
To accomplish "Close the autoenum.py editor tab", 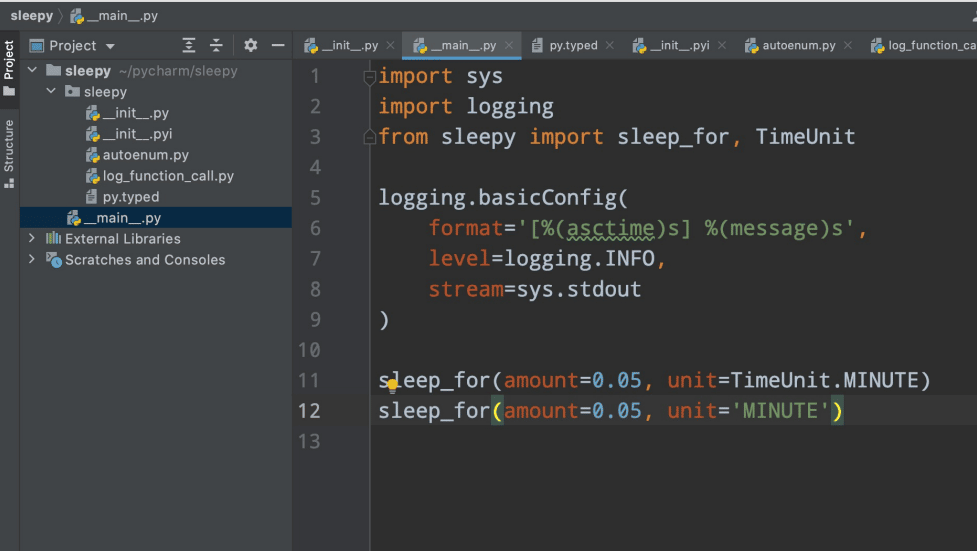I will pos(847,46).
